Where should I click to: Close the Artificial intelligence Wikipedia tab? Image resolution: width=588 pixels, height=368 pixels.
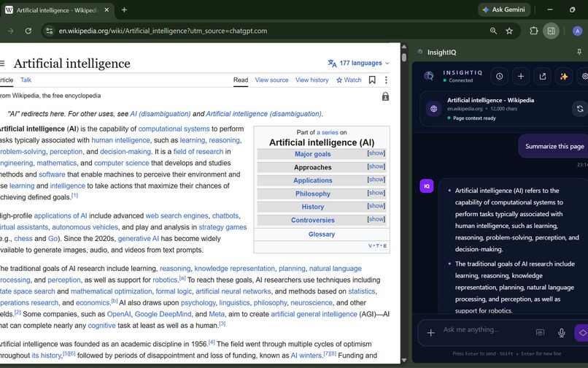107,10
